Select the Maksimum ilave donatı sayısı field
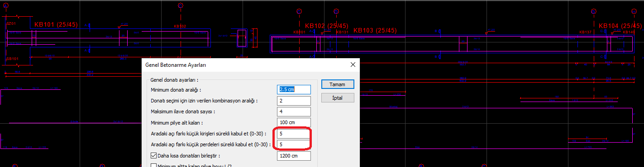This screenshot has height=167, width=644. click(294, 111)
